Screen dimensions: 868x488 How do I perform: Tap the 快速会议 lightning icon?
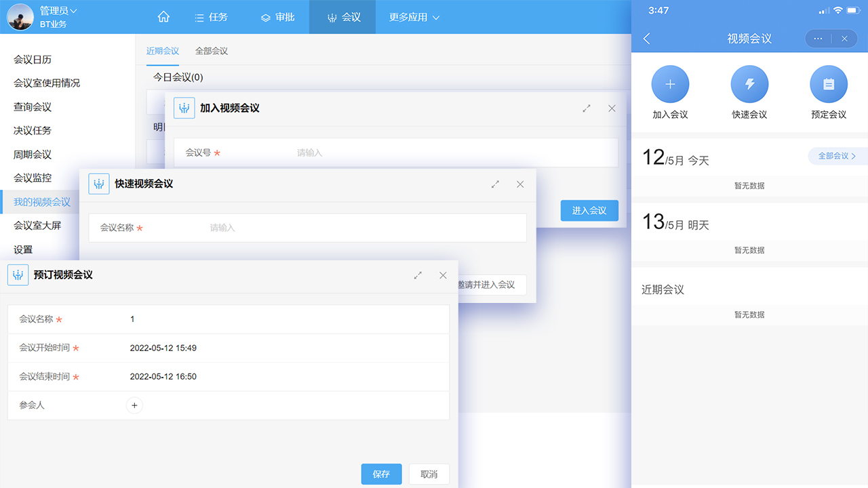click(749, 84)
